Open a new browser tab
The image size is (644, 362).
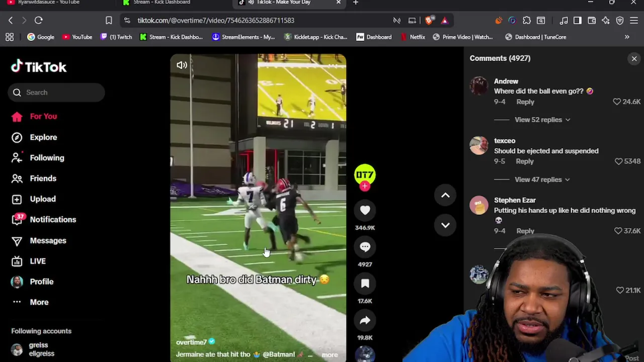(356, 3)
